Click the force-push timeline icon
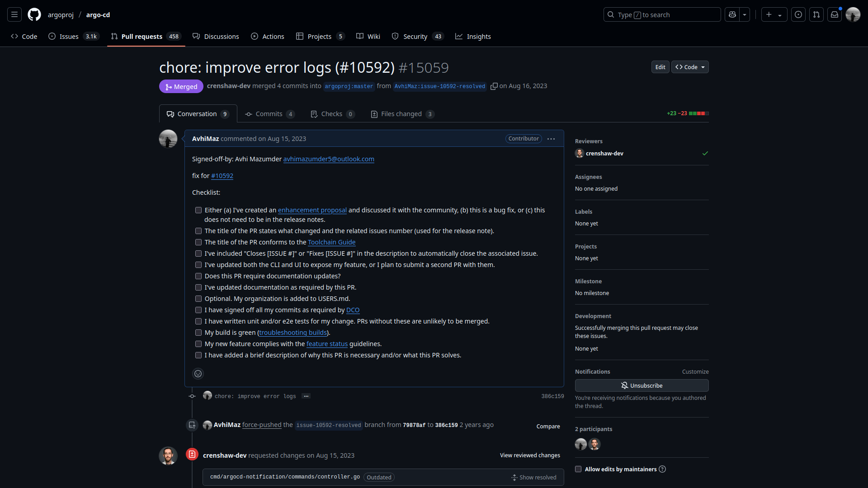This screenshot has width=868, height=488. tap(192, 425)
